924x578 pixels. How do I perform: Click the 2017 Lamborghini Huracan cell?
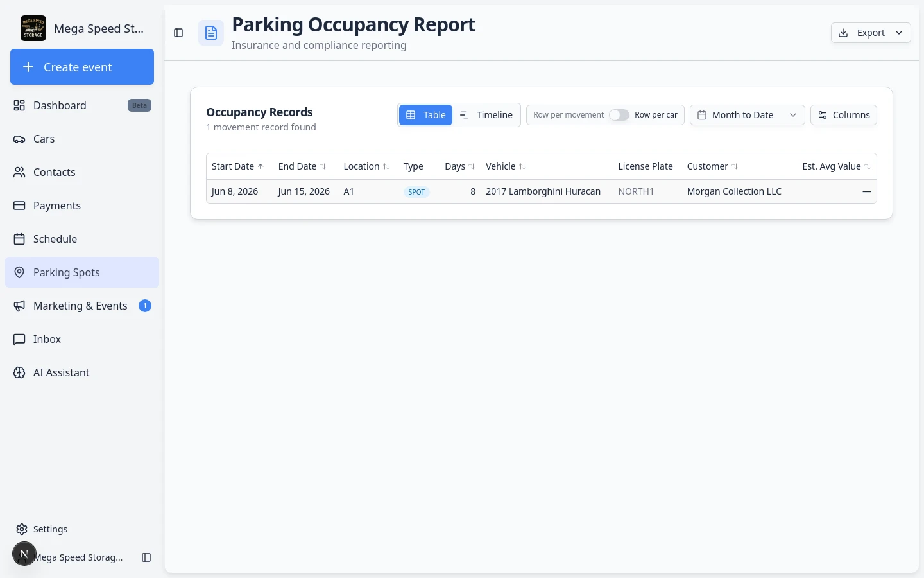(543, 191)
